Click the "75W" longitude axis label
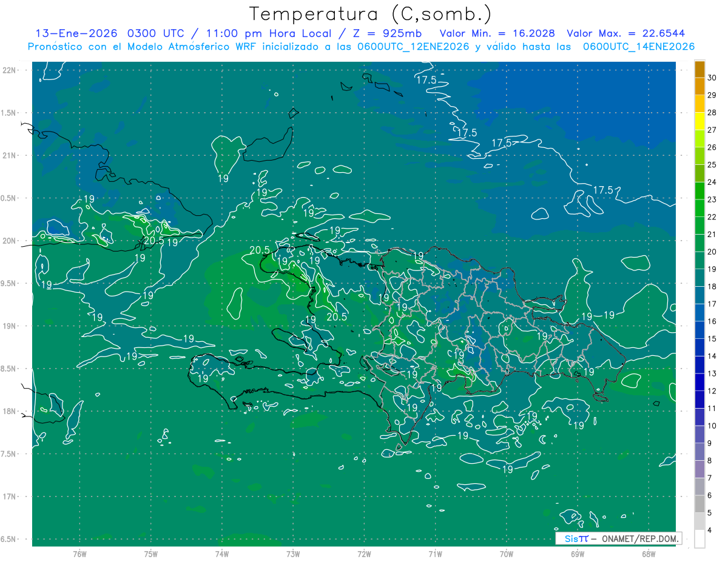The height and width of the screenshot is (562, 728). click(x=150, y=554)
